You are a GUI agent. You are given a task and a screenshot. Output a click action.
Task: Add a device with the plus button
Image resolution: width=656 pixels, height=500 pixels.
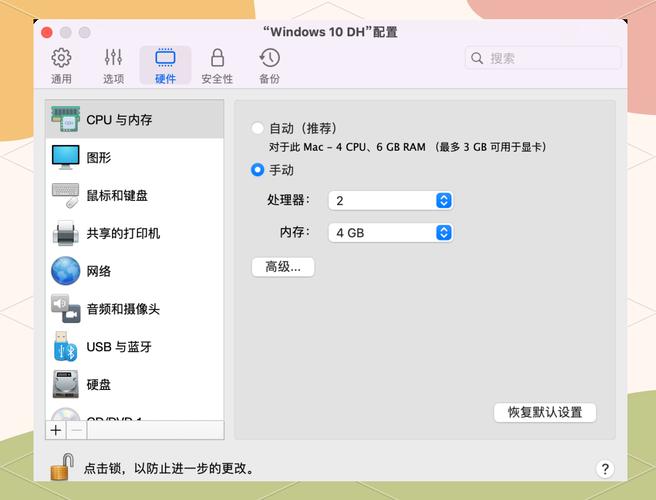pos(56,430)
